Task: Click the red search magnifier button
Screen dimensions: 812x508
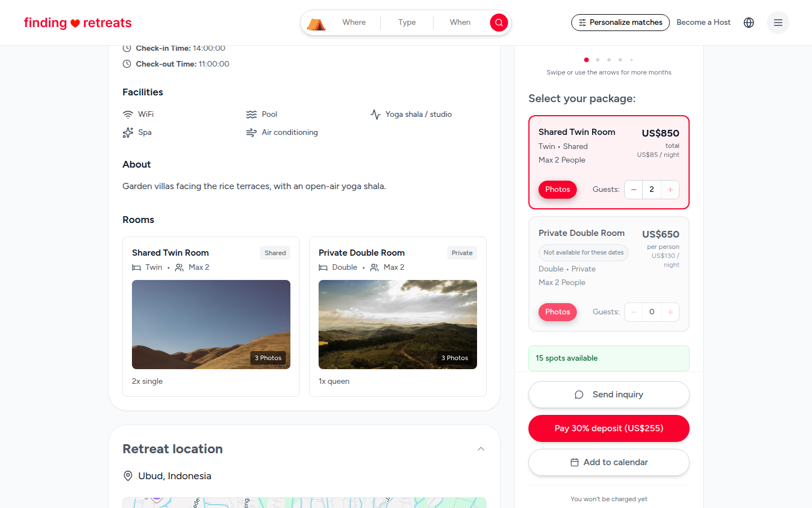Action: tap(498, 23)
